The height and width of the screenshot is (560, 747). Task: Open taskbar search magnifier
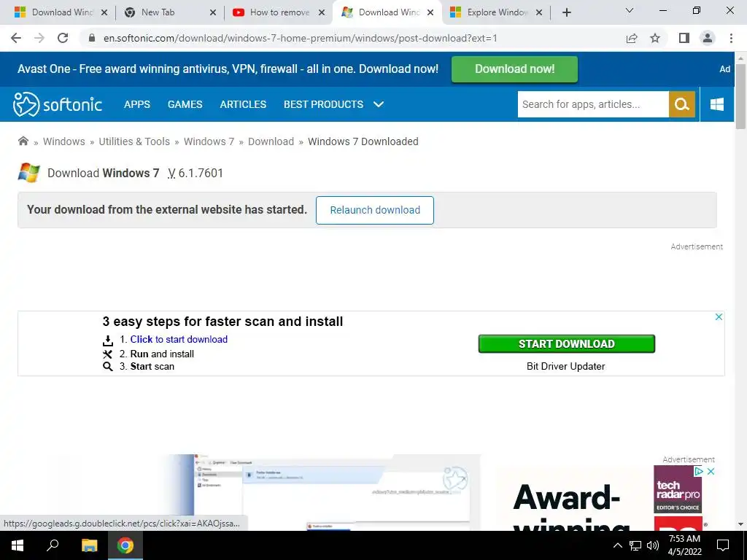(x=53, y=545)
